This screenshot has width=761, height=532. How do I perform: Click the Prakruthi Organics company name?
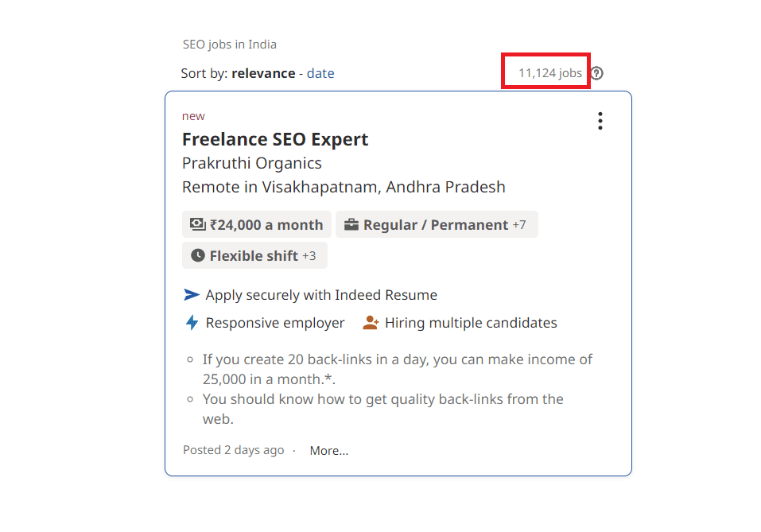pos(251,162)
